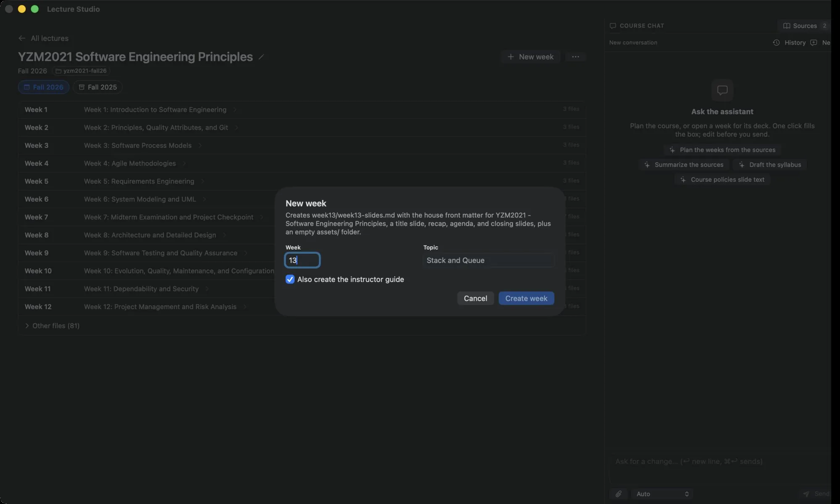Open the yzm2021-fall26 folder chip
The image size is (840, 504).
coord(81,71)
